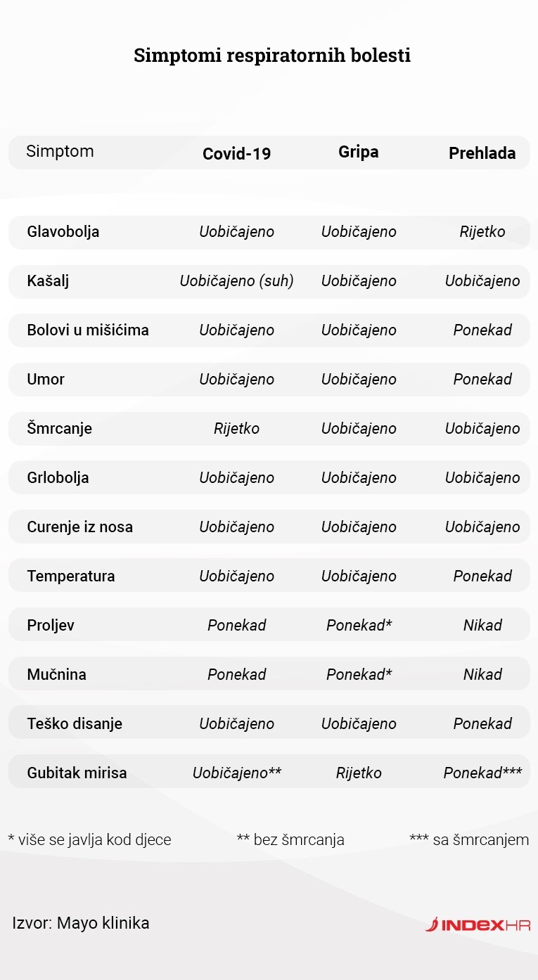Screen dimensions: 538x980
Task: Click the 'više se javlja kod djece' footnote
Action: [89, 839]
